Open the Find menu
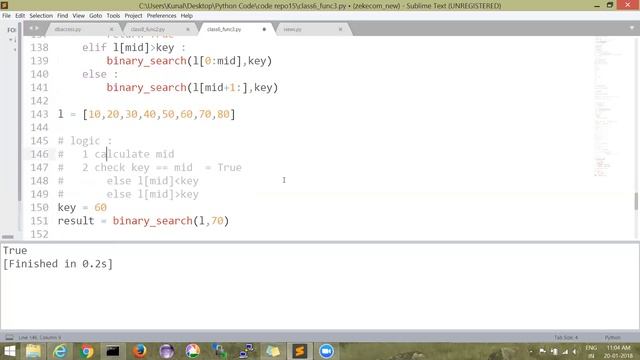640x360 pixels. tap(62, 16)
